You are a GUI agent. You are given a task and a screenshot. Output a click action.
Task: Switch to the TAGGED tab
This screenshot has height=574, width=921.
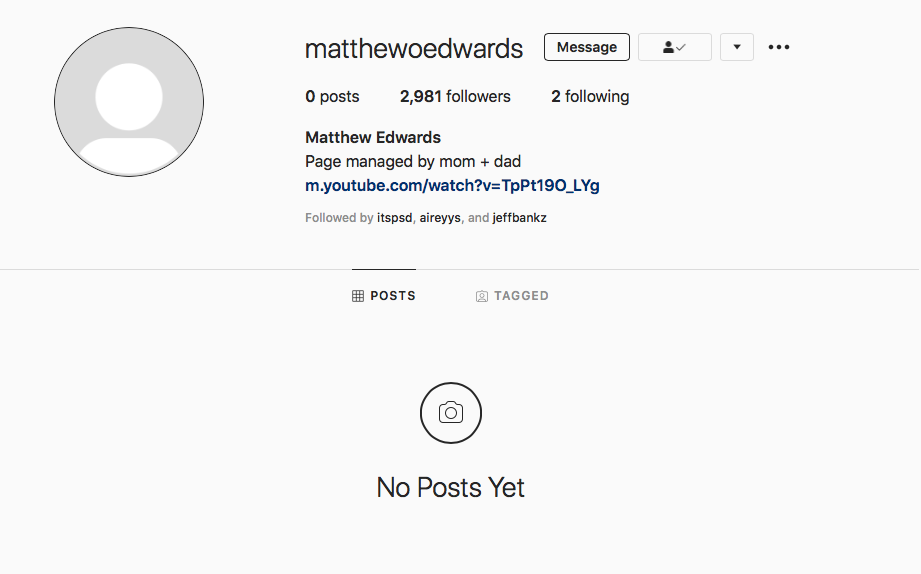512,296
